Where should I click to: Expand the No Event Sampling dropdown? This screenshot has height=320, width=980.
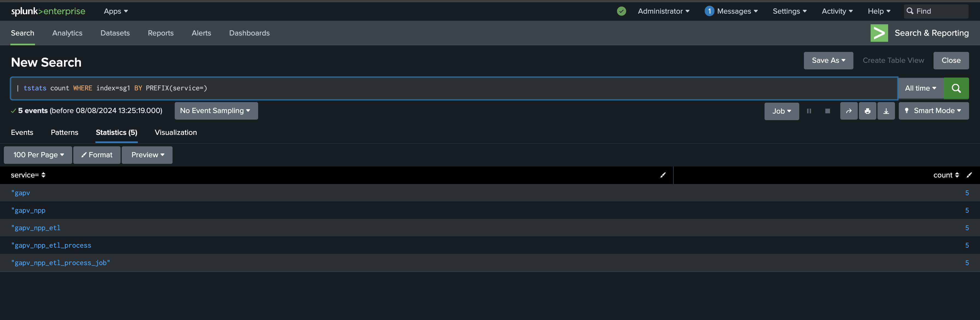tap(216, 111)
